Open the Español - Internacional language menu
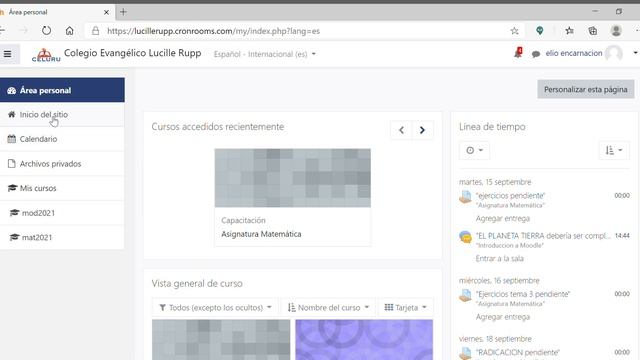This screenshot has height=360, width=640. point(264,54)
